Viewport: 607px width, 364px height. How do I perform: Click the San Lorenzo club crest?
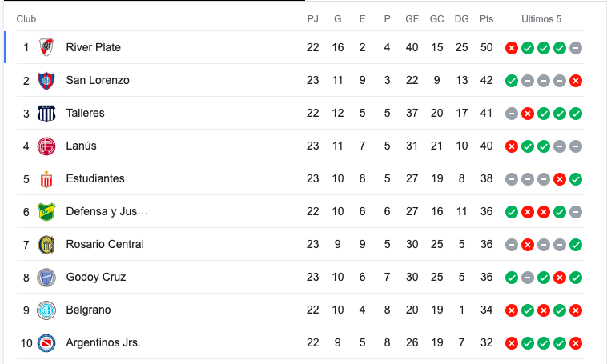point(46,81)
